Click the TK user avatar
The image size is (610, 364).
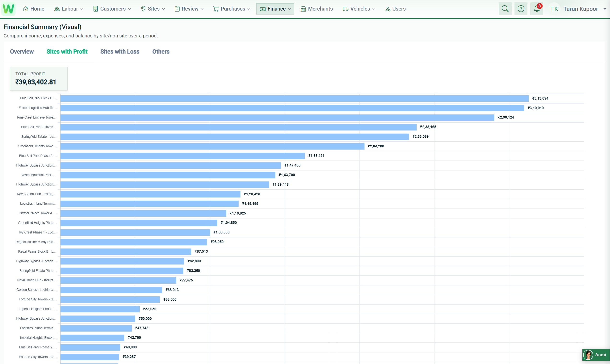554,9
